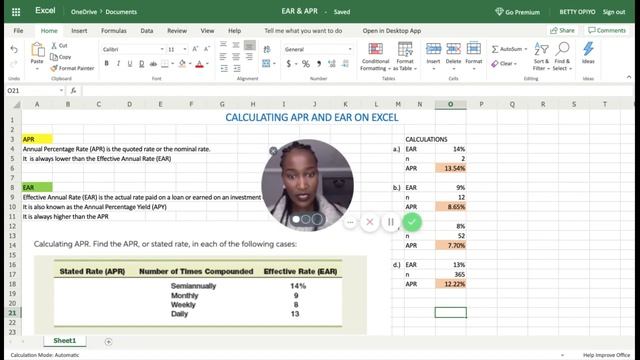The height and width of the screenshot is (360, 640).
Task: Click the Undo arrow icon
Action: click(14, 49)
